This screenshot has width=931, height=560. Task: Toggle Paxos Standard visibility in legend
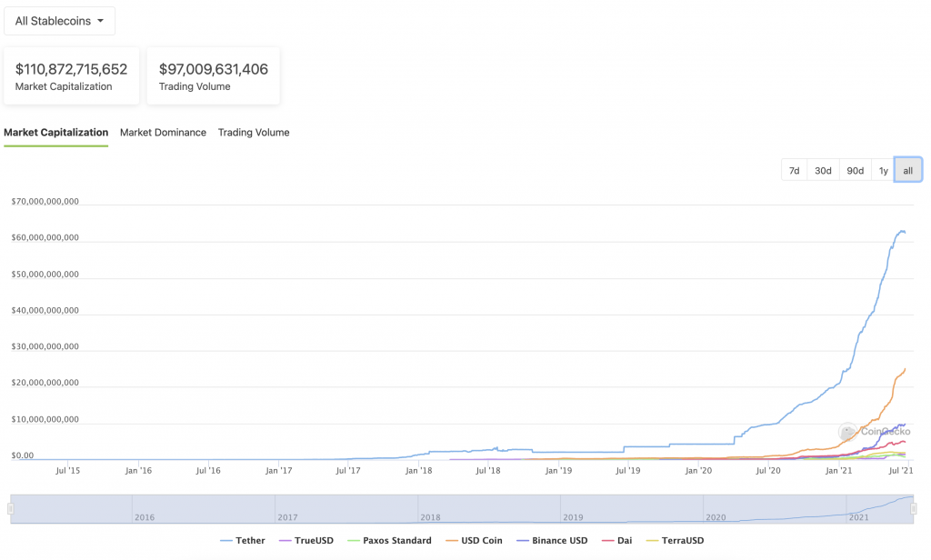point(390,540)
